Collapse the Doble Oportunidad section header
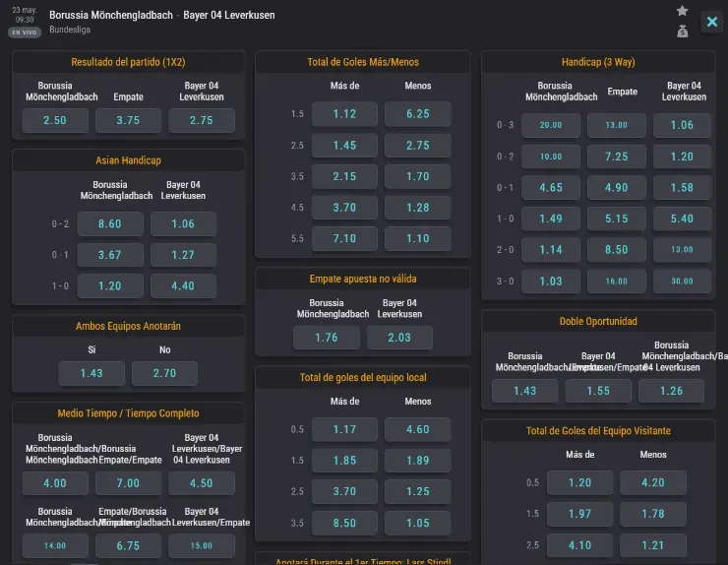This screenshot has height=565, width=728. coord(597,321)
